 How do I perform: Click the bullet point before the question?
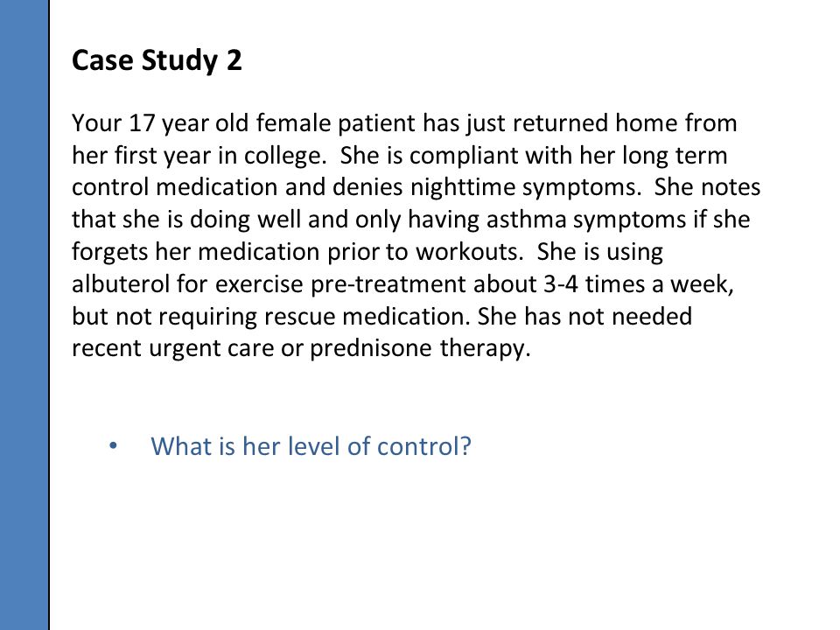click(x=113, y=445)
